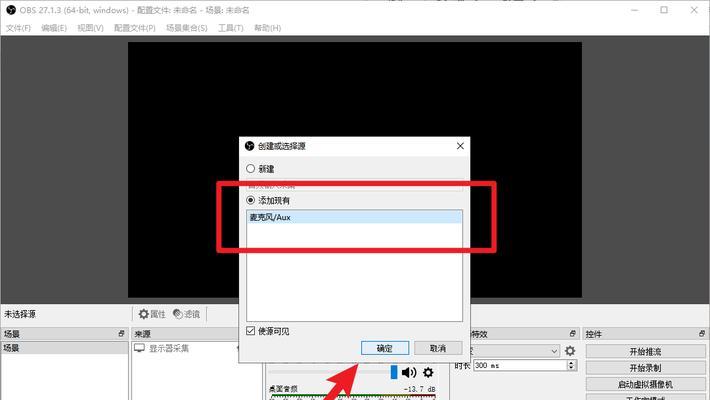Click the 未选择源 no source selected label
This screenshot has height=400, width=710.
coord(20,314)
